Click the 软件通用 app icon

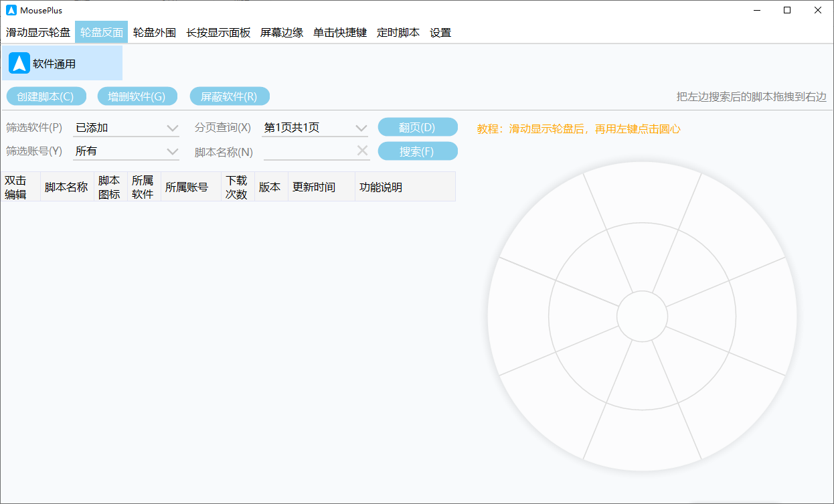pyautogui.click(x=19, y=63)
